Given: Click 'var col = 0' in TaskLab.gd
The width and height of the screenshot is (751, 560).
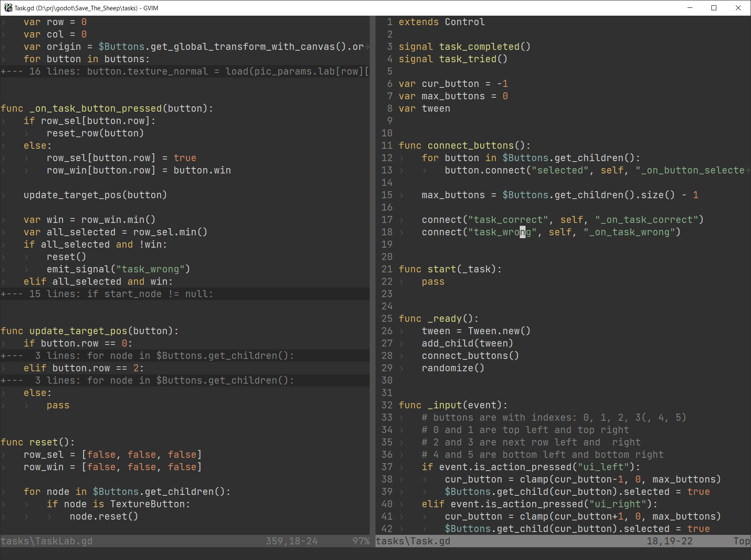Looking at the screenshot, I should [55, 34].
